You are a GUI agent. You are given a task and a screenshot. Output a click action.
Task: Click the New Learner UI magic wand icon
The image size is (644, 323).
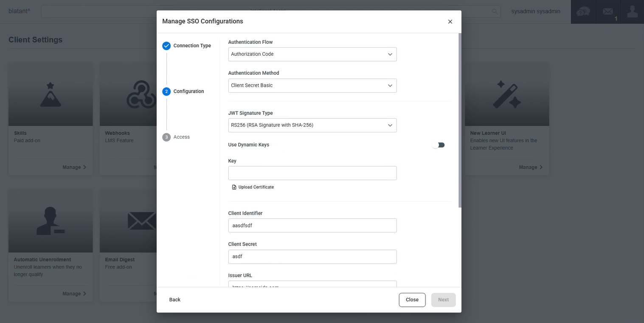(x=507, y=94)
